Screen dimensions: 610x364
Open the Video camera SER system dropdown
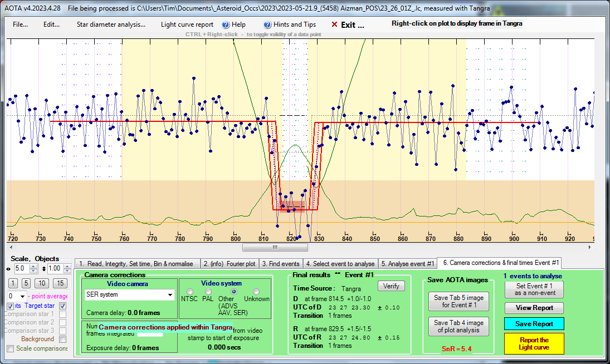coord(170,294)
